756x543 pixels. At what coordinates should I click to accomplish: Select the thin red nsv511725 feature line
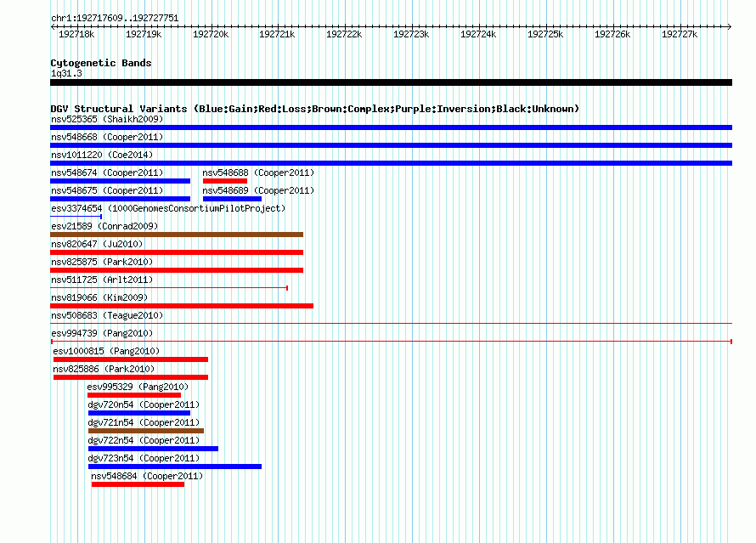[x=169, y=288]
